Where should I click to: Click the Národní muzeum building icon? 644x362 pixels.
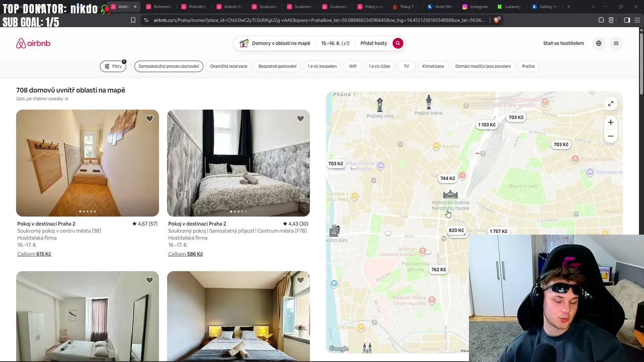pyautogui.click(x=450, y=194)
